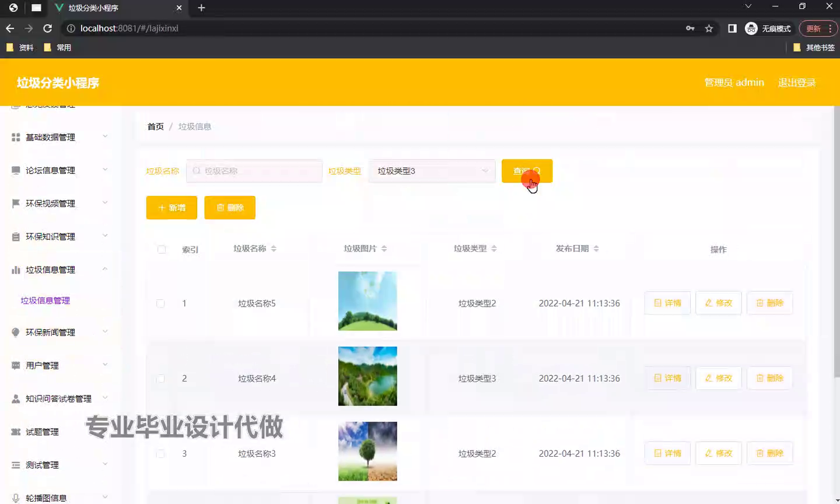The width and height of the screenshot is (840, 504).
Task: Click the 查询 search button
Action: [527, 171]
